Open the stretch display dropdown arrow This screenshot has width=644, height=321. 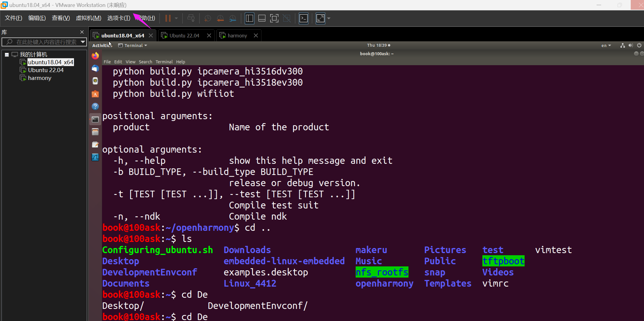click(x=329, y=18)
